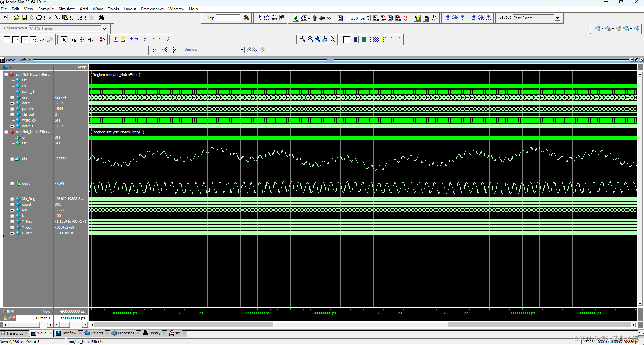Click the signal names horizontal scrollbar
This screenshot has height=345, width=644.
tap(28, 325)
